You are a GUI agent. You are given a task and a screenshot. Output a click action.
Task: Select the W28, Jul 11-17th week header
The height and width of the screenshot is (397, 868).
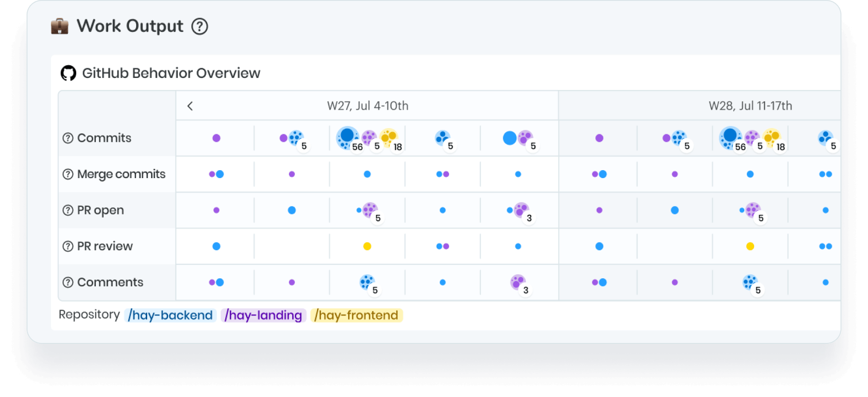point(750,106)
